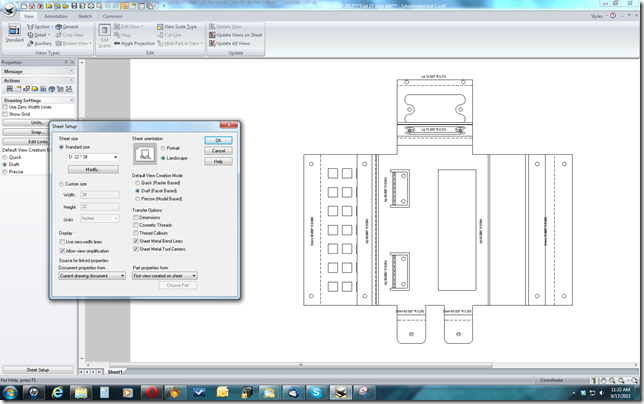Open the Sketch ribbon tab
This screenshot has height=404, width=644.
tap(85, 16)
